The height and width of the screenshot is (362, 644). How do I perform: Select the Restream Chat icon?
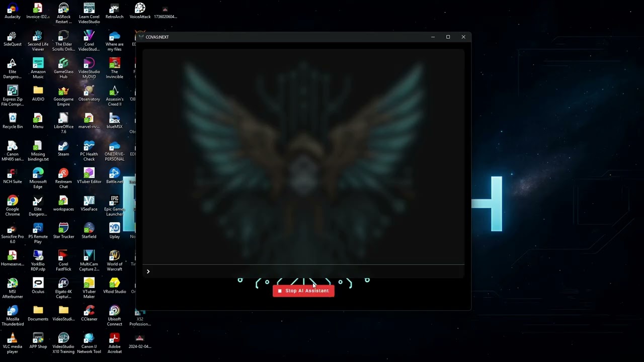[63, 178]
